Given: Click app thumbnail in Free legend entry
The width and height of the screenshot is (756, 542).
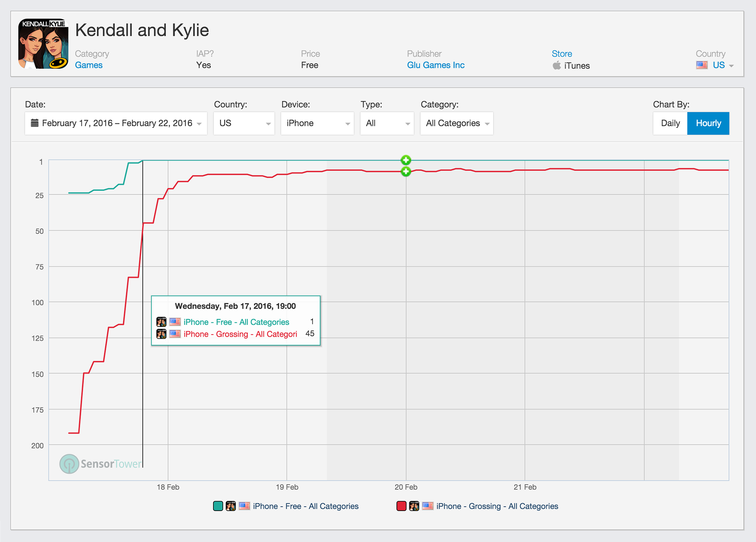Looking at the screenshot, I should (231, 506).
